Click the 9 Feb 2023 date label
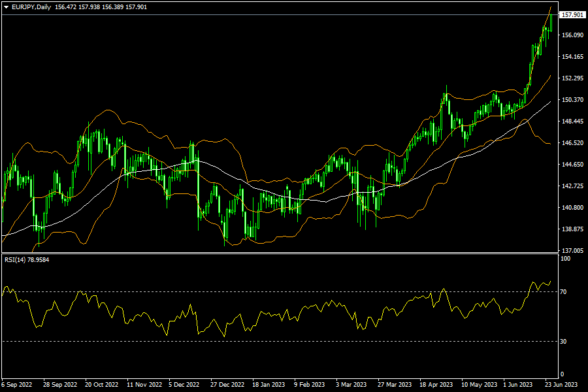Image resolution: width=588 pixels, height=392 pixels. click(x=310, y=385)
